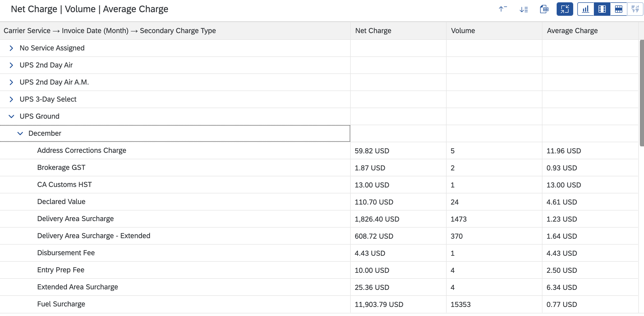Click the 'UPS Ground' row label
The width and height of the screenshot is (644, 316).
(40, 116)
